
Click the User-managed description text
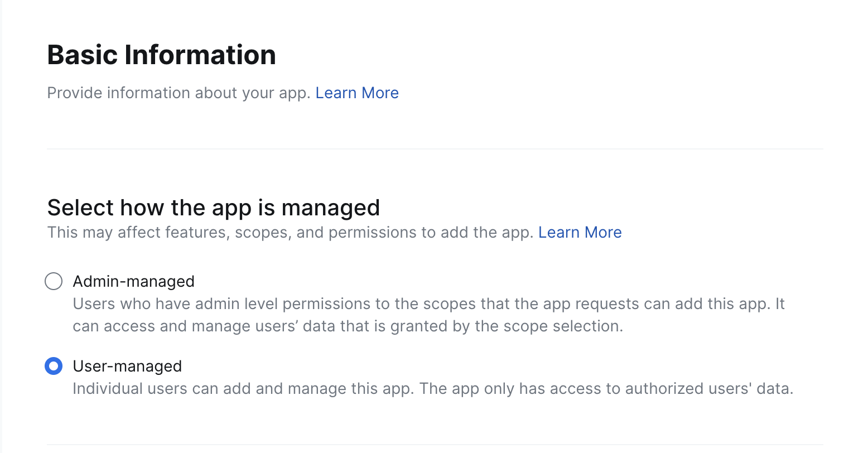433,388
